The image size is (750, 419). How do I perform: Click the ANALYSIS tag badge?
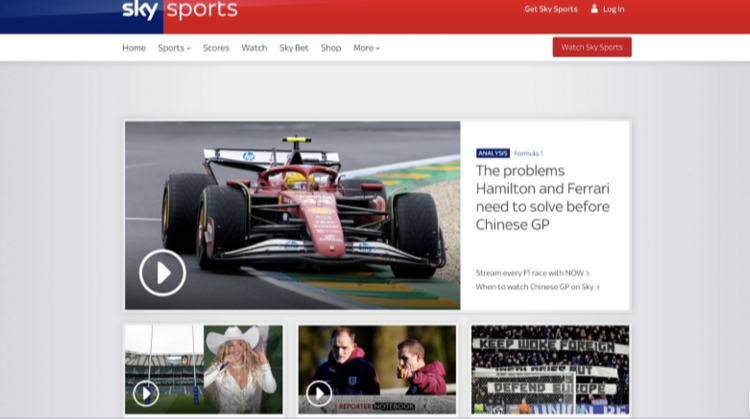coord(493,153)
